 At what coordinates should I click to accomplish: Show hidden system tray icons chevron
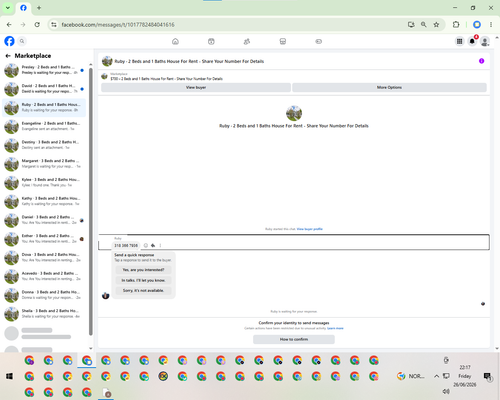point(436,376)
